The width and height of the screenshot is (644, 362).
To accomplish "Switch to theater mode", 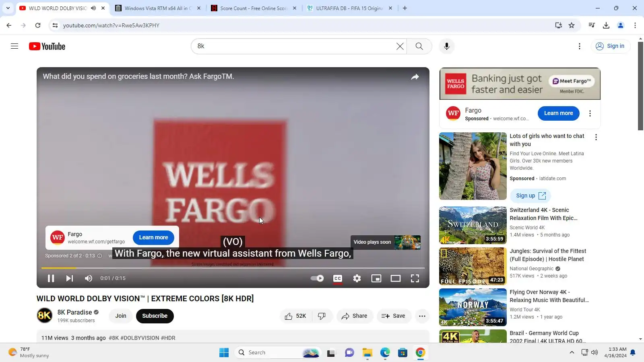I will point(396,278).
